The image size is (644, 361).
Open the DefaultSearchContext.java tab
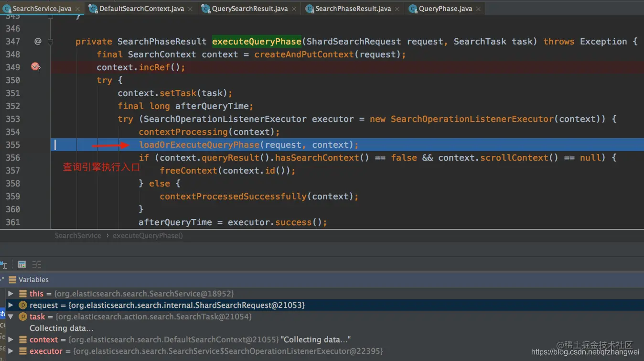[x=141, y=9]
